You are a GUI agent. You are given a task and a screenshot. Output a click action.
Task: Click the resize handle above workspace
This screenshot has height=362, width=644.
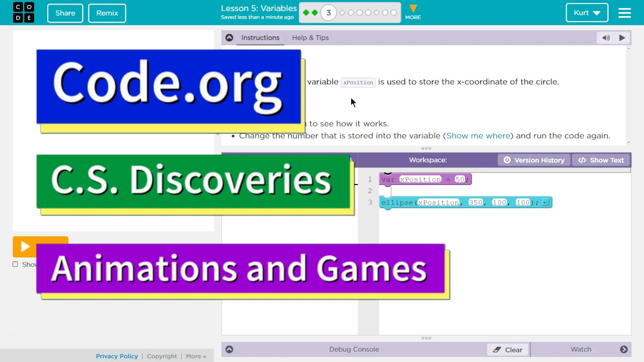[x=426, y=149]
